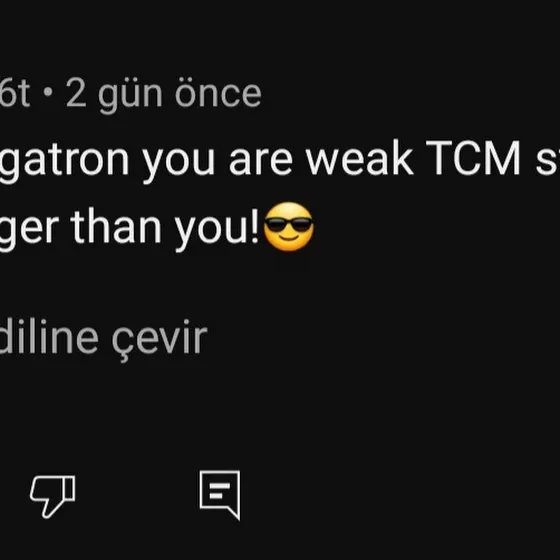The image size is (560, 560).
Task: Click the word 'gün' in the timestamp
Action: coord(130,95)
